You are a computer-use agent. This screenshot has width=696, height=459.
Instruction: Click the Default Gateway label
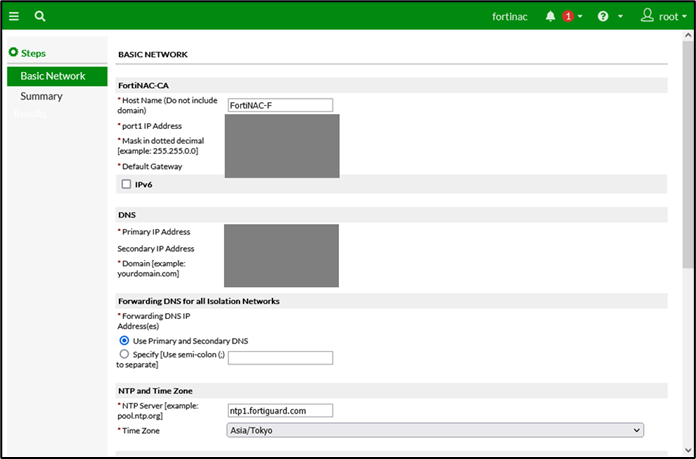coord(150,166)
